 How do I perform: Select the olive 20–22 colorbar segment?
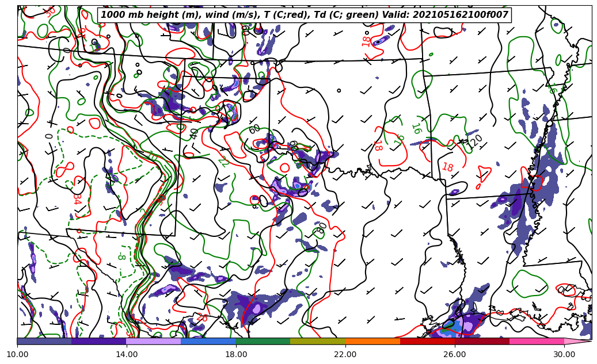tap(318, 341)
